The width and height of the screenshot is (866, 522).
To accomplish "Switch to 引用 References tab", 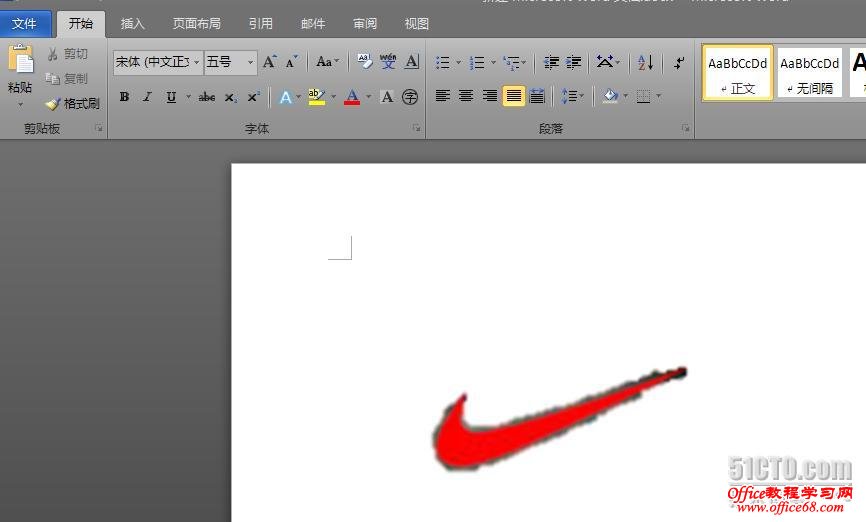I will pyautogui.click(x=261, y=24).
